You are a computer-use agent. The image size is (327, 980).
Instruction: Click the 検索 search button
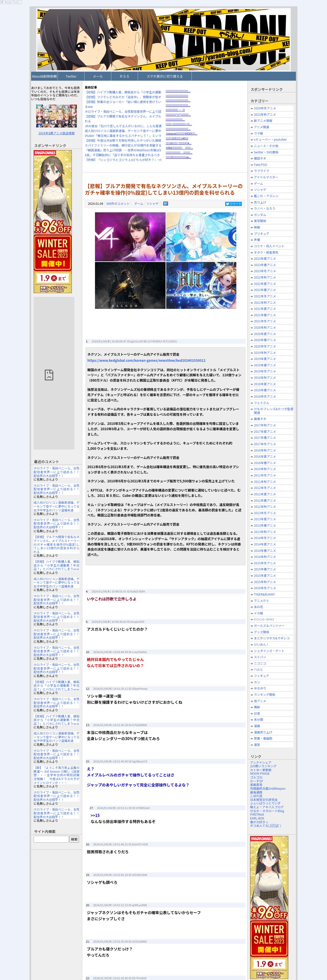pyautogui.click(x=74, y=839)
